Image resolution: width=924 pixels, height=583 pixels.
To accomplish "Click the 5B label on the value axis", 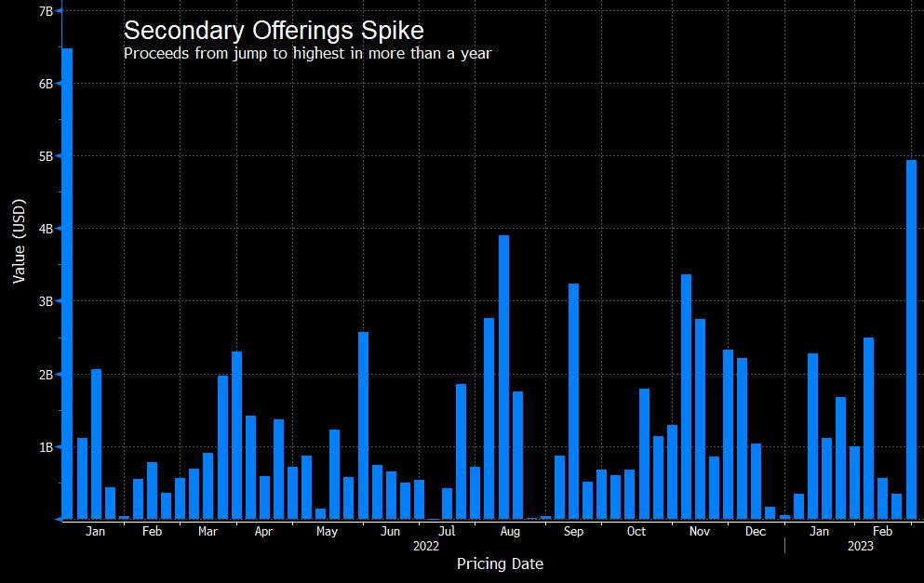I will coord(45,156).
